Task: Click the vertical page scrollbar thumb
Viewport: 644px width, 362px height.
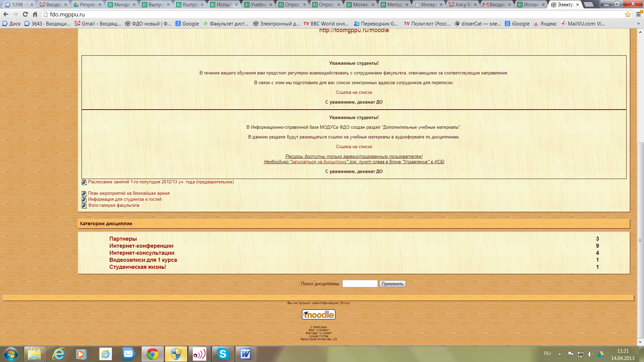Action: coord(640,240)
